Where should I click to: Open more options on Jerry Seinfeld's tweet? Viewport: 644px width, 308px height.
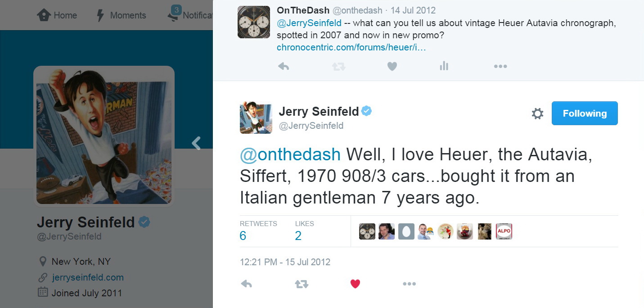409,284
